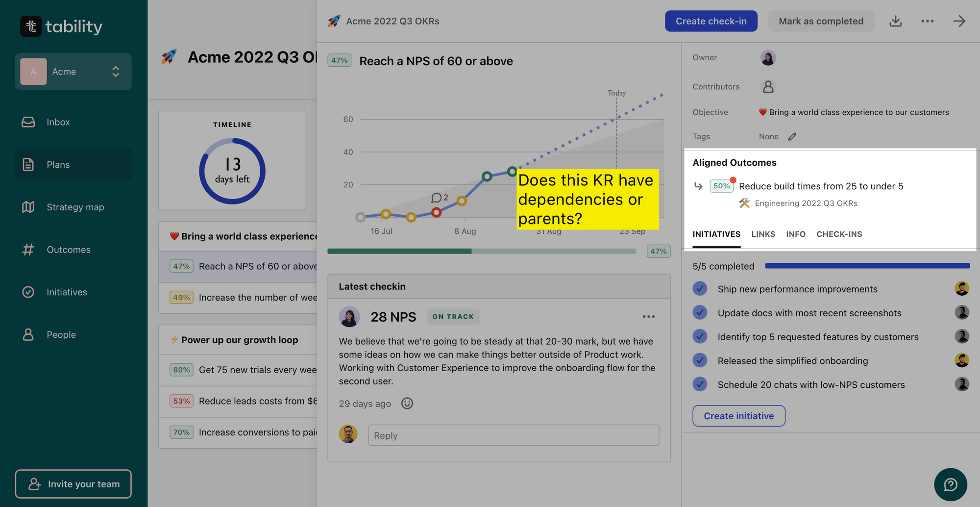Click Invite your team button
The image size is (980, 507).
pyautogui.click(x=73, y=484)
